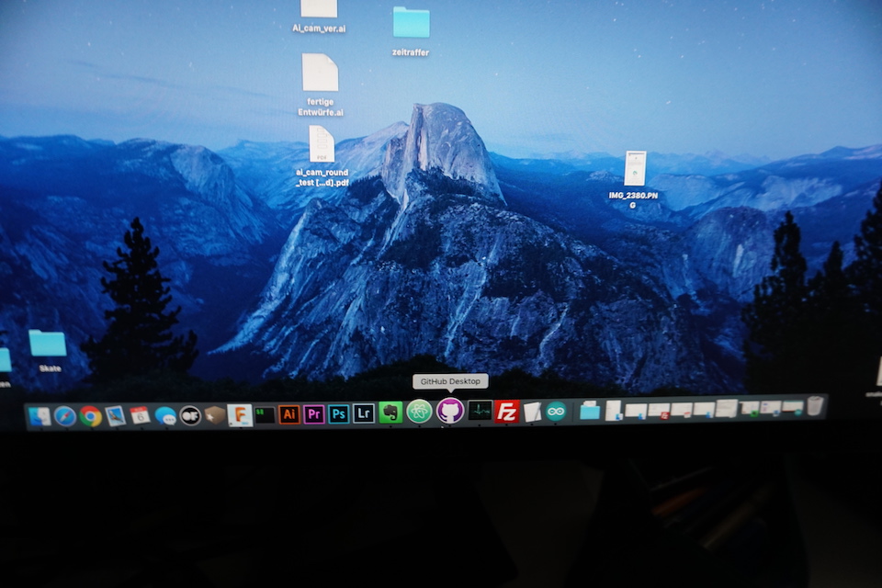
Task: Open GitHub Desktop from the dock
Action: tap(450, 411)
